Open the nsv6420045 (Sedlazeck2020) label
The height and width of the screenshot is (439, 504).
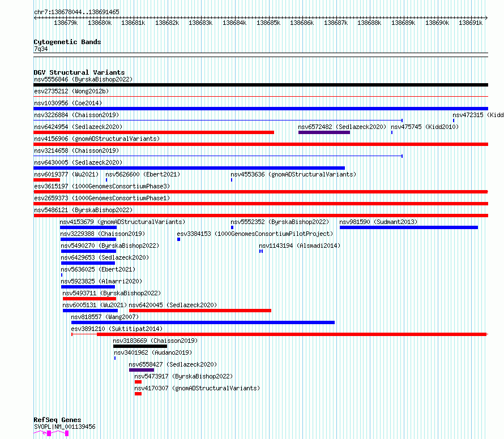pos(173,305)
